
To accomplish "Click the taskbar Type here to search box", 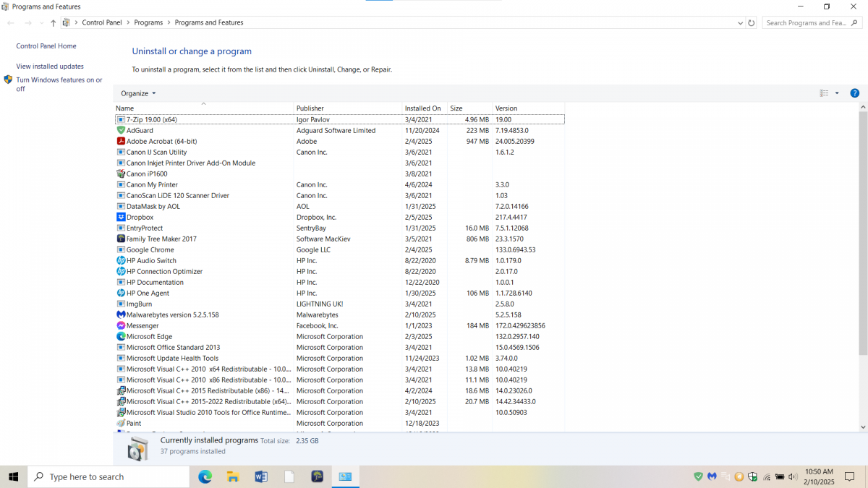I will tap(109, 476).
